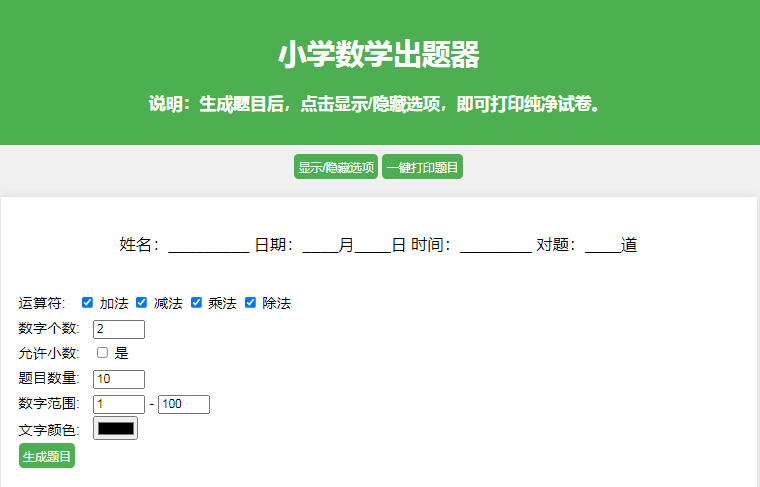Enable the 允许小数 是 checkbox
Viewport: 760px width, 487px height.
click(x=102, y=352)
